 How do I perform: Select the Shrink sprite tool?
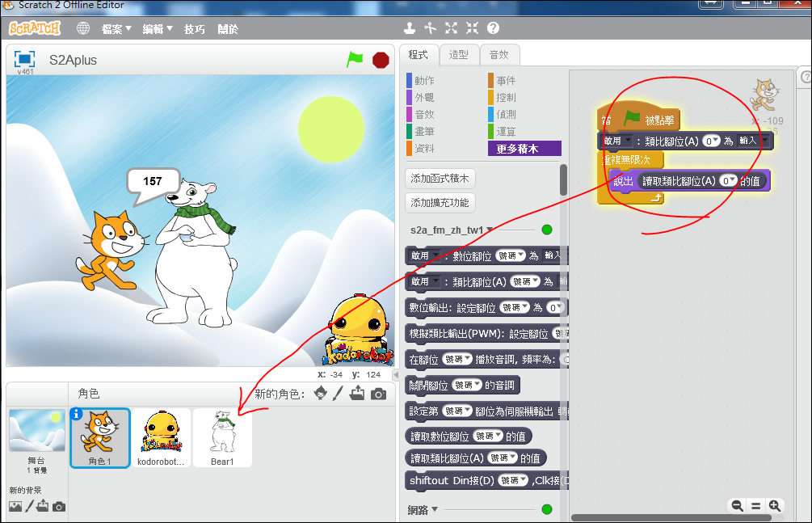pyautogui.click(x=472, y=28)
